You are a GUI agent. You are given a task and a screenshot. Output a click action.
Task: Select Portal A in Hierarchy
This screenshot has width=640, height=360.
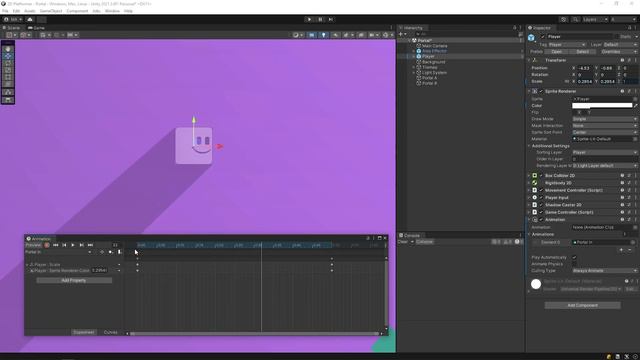pos(429,78)
